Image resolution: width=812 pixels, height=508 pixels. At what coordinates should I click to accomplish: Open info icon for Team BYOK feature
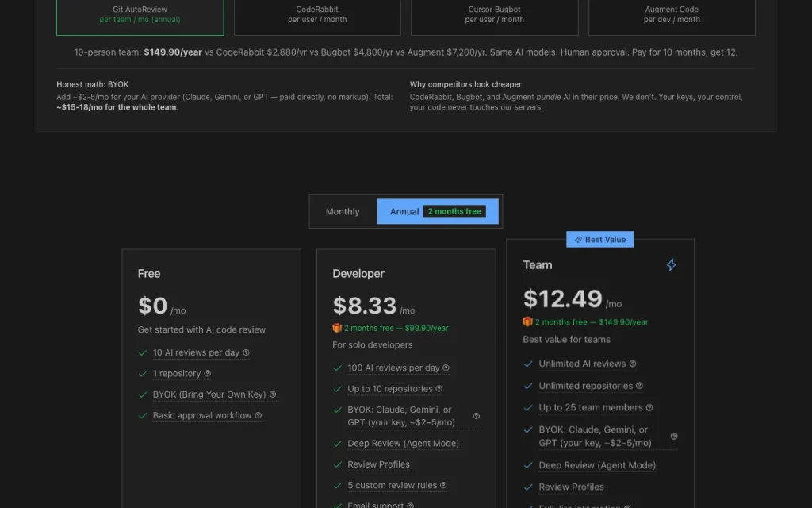tap(674, 436)
